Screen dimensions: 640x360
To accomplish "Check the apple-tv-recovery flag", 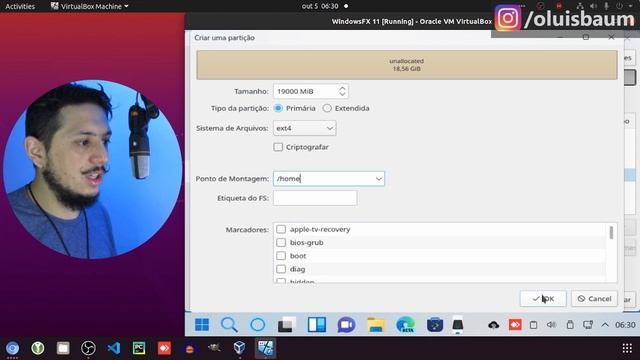I will [281, 229].
